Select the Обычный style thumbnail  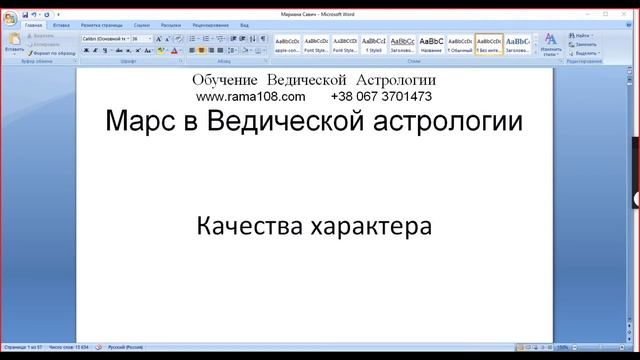tap(460, 44)
